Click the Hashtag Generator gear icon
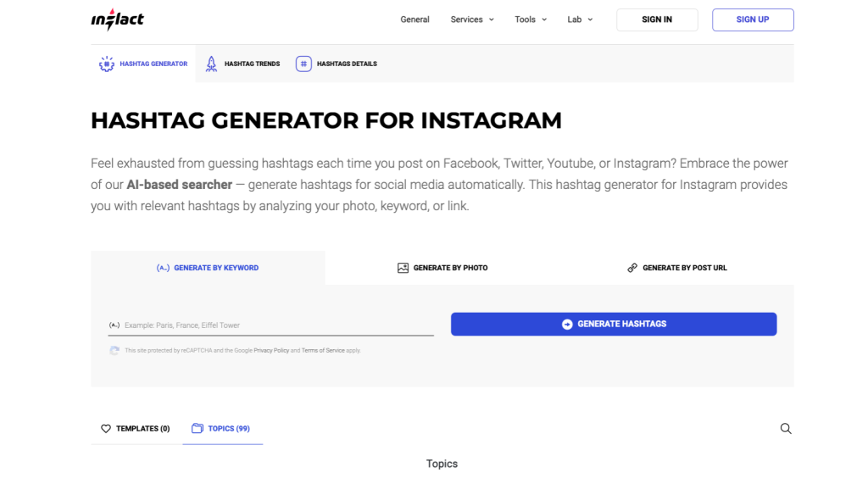The image size is (868, 478). pyautogui.click(x=106, y=64)
